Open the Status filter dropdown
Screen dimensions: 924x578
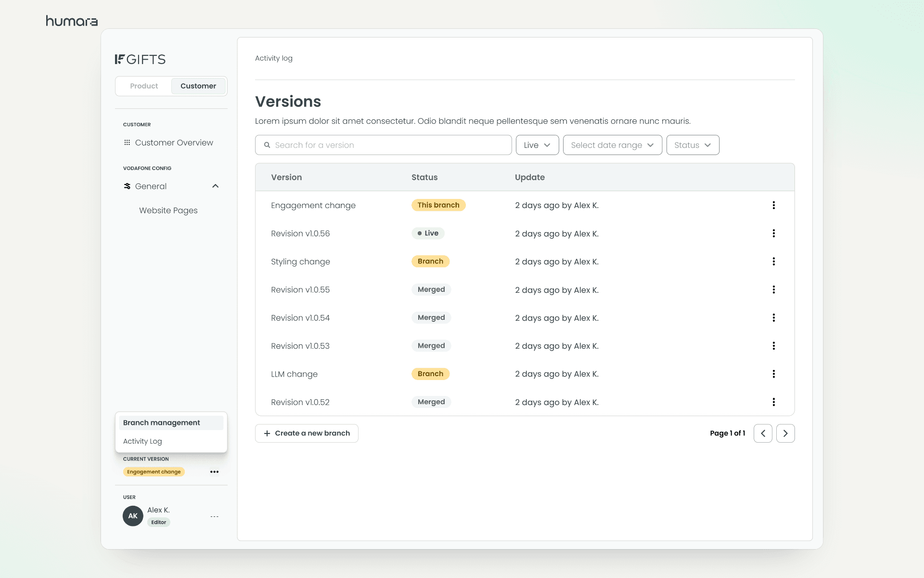(693, 145)
